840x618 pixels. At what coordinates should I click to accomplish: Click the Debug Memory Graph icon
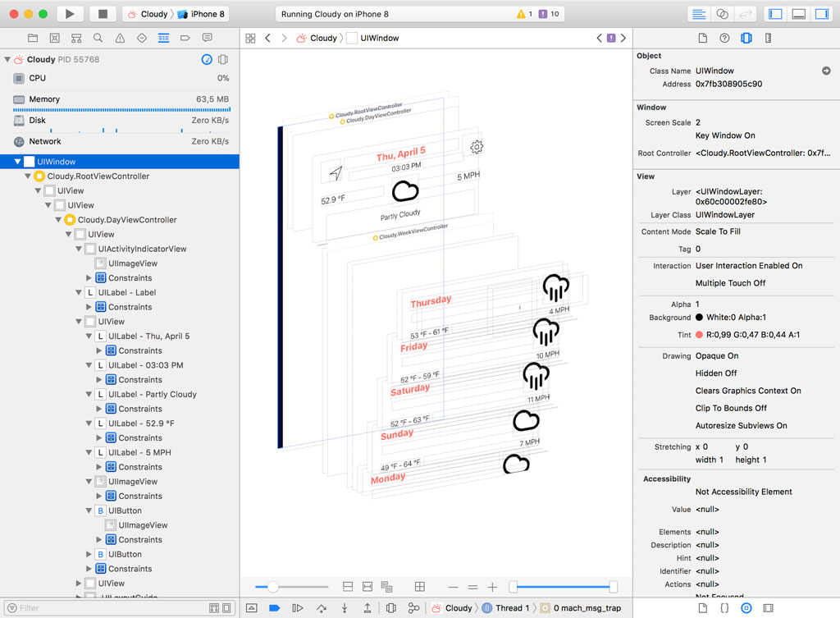pos(414,608)
